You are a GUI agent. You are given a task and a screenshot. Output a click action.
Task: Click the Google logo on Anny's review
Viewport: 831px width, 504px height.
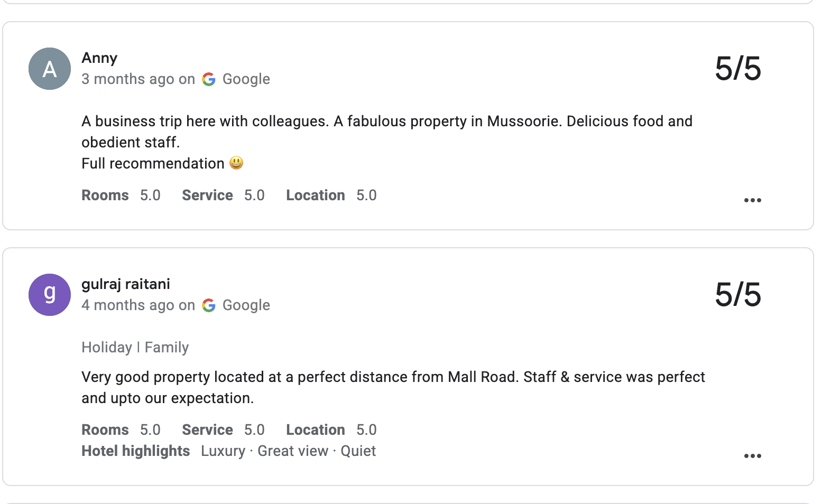[209, 79]
